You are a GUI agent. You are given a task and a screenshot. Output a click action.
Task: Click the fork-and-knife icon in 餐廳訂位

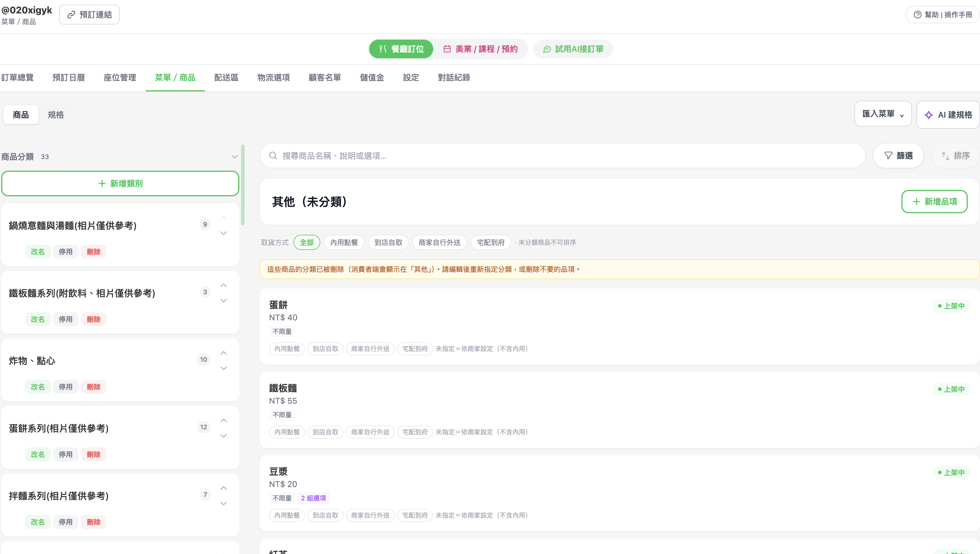[x=383, y=49]
